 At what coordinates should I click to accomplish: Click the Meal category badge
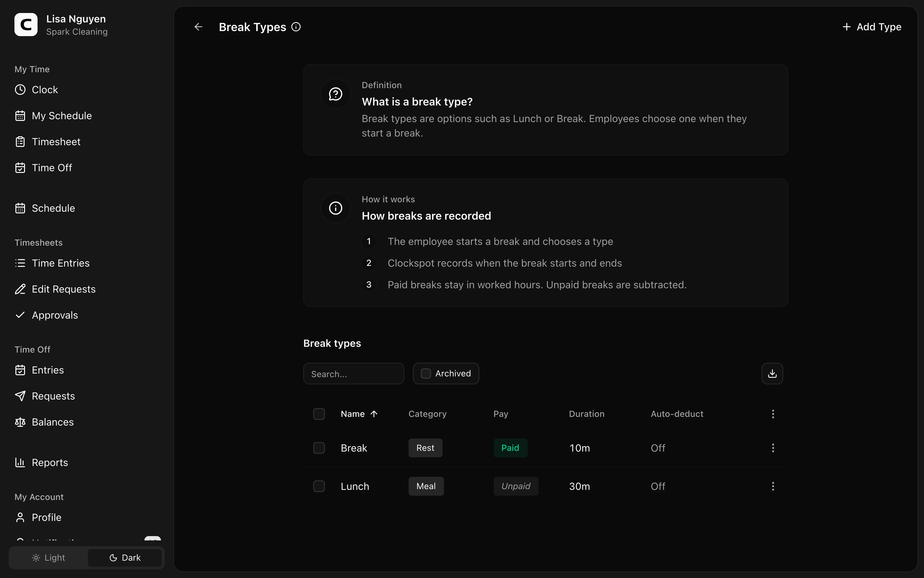[x=426, y=486]
